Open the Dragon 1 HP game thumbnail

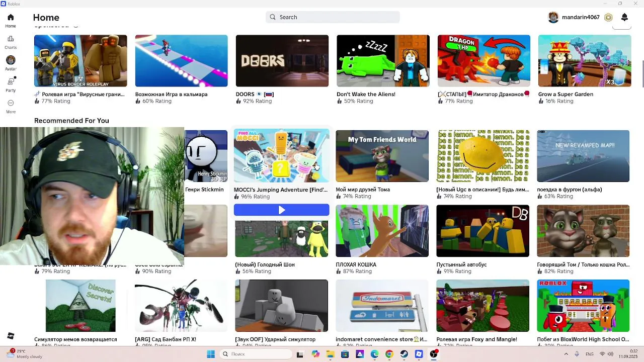pos(484,61)
